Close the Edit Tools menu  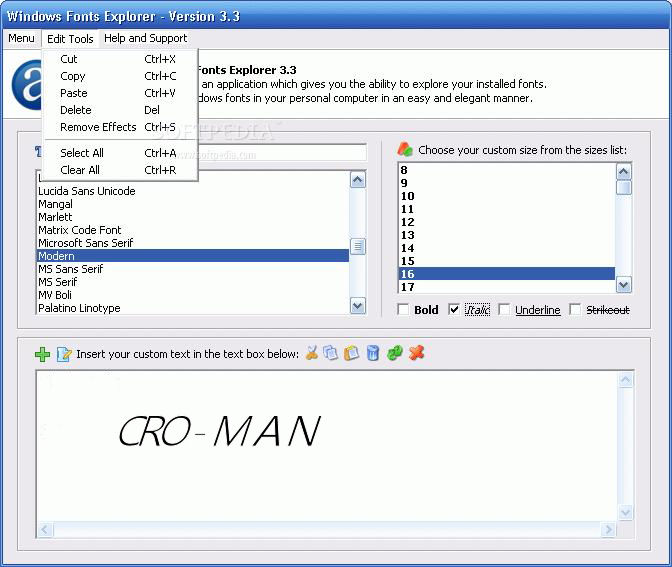tap(70, 39)
